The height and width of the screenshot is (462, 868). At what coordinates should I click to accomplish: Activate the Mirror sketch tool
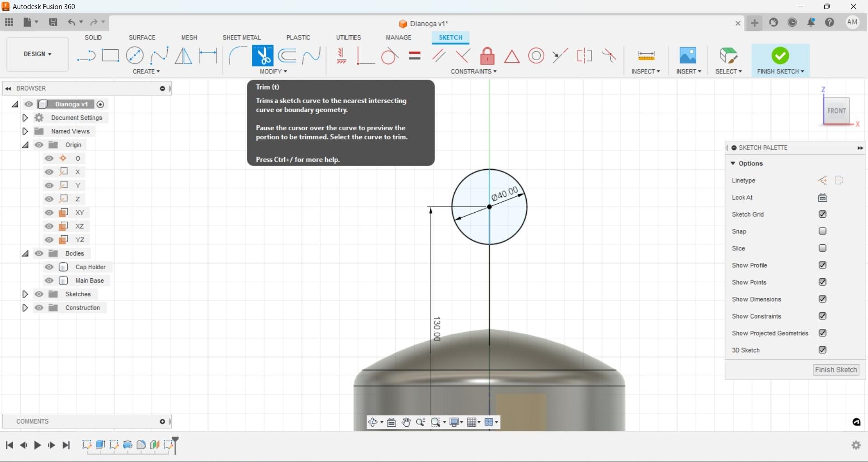pos(184,56)
